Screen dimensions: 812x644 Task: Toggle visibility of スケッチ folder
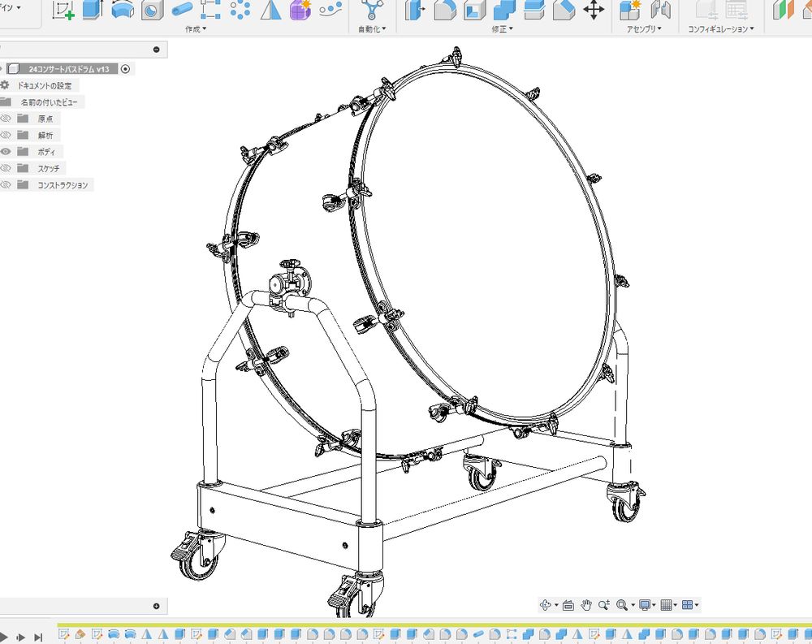pos(6,168)
